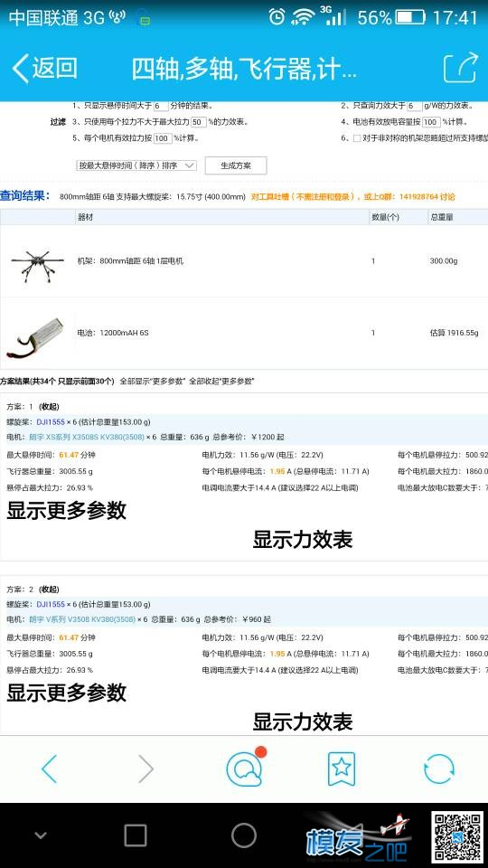The height and width of the screenshot is (868, 488).
Task: Tap browser forward arrow icon
Action: tap(145, 769)
